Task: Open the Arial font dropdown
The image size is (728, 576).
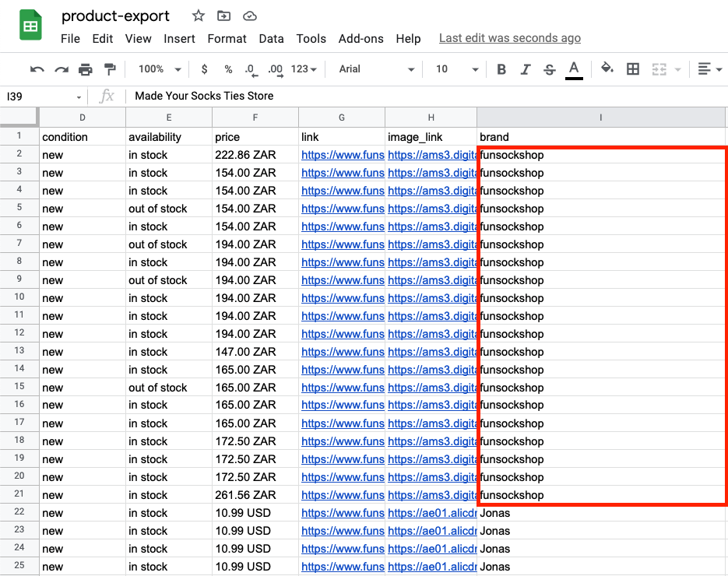Action: tap(376, 69)
